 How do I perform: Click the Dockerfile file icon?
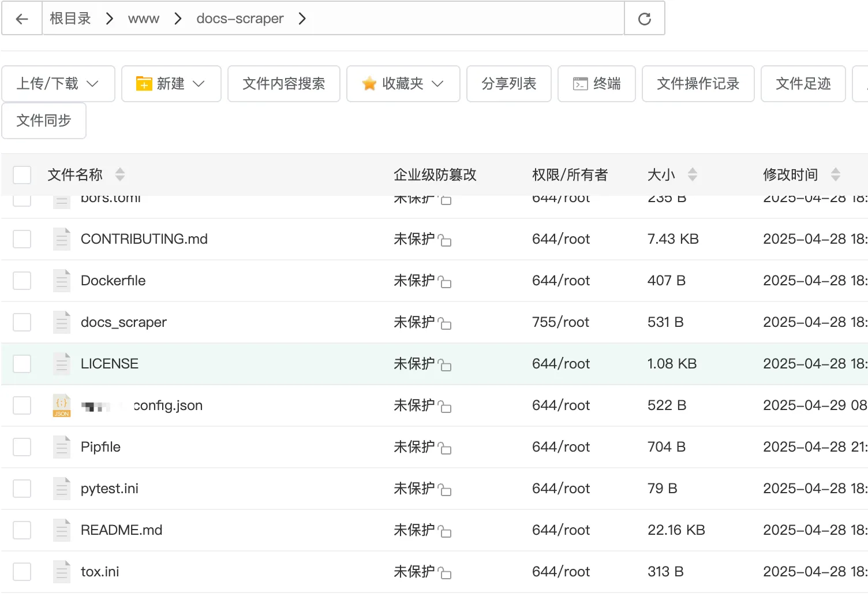pyautogui.click(x=62, y=281)
